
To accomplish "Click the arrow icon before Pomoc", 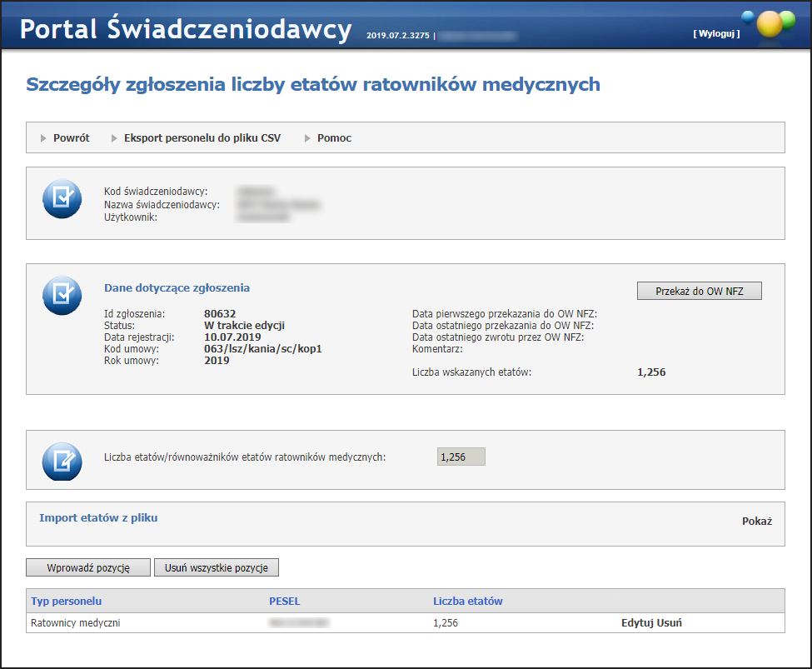I will [x=307, y=138].
